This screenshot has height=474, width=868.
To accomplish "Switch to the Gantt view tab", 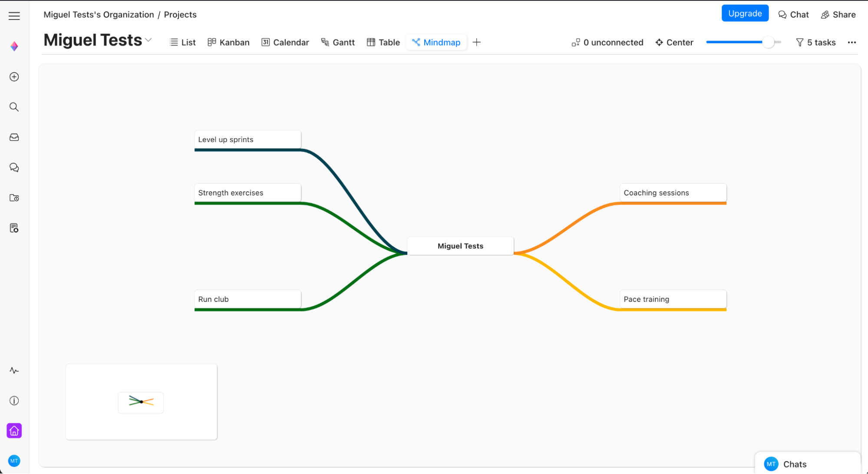I will click(x=338, y=42).
